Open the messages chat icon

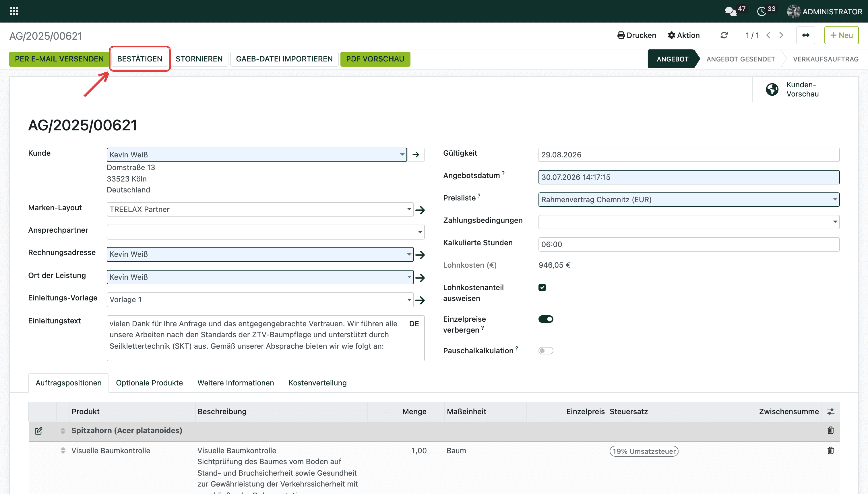click(731, 11)
